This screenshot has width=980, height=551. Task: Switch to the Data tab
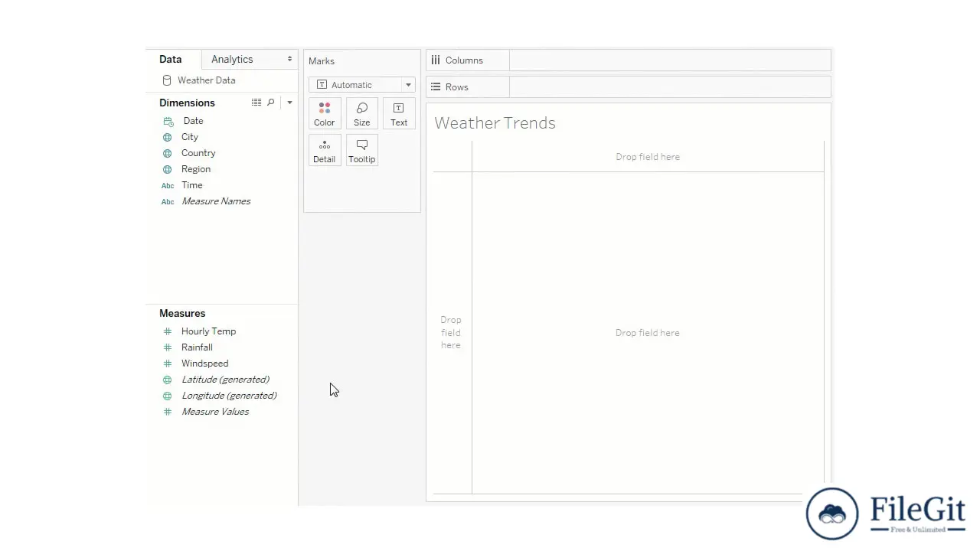171,59
